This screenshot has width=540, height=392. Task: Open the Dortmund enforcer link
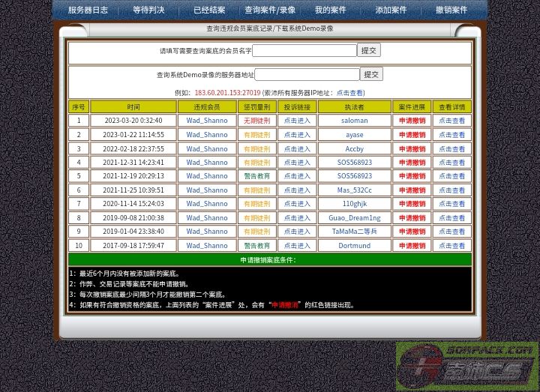click(354, 246)
